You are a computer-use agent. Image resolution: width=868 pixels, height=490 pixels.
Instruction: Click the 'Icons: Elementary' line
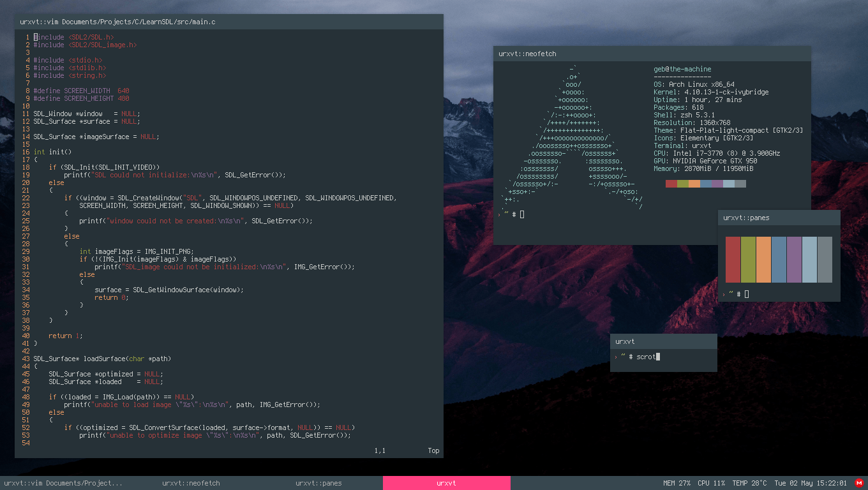pos(703,138)
